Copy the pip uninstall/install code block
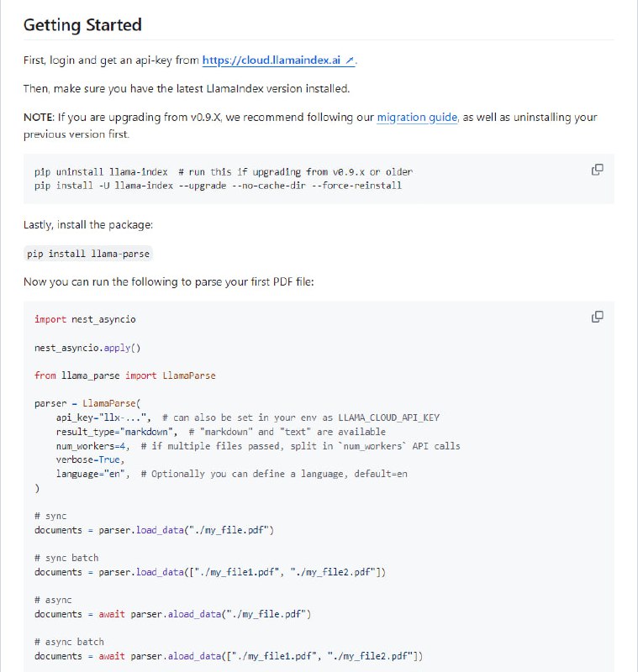Screen dimensions: 638x672 [597, 170]
